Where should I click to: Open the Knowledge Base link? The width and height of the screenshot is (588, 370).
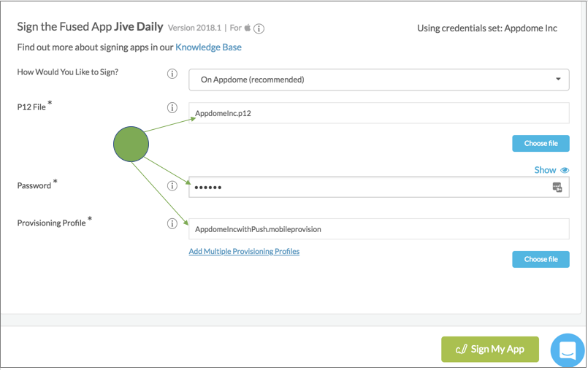(208, 47)
